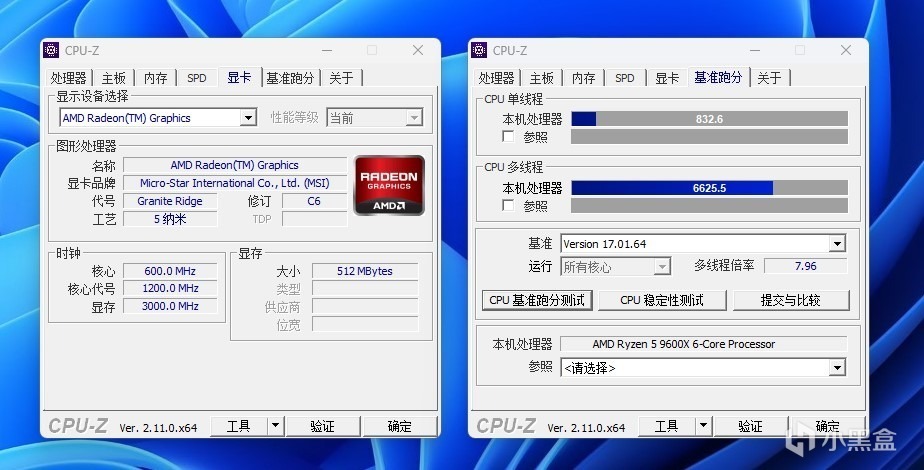
Task: Click 显存 大小 value 512 MBytes
Action: (365, 271)
